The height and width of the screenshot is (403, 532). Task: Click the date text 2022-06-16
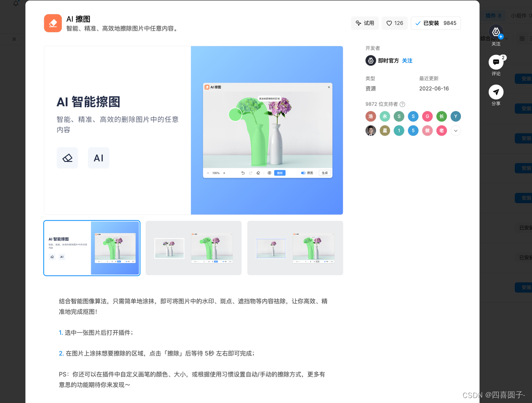pos(434,88)
